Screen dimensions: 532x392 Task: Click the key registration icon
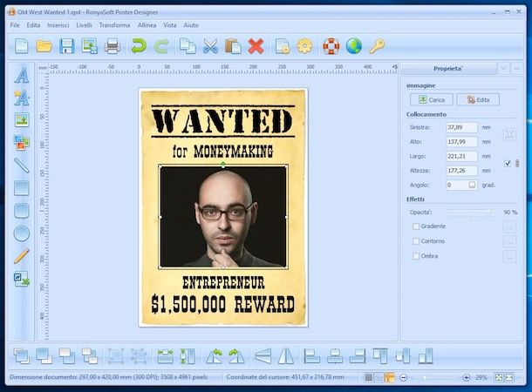(377, 46)
